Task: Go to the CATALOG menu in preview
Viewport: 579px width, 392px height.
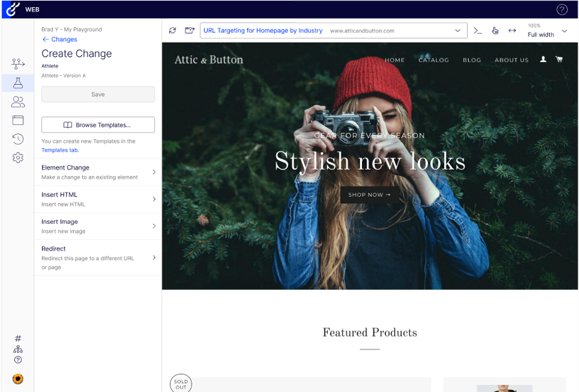Action: coord(433,60)
